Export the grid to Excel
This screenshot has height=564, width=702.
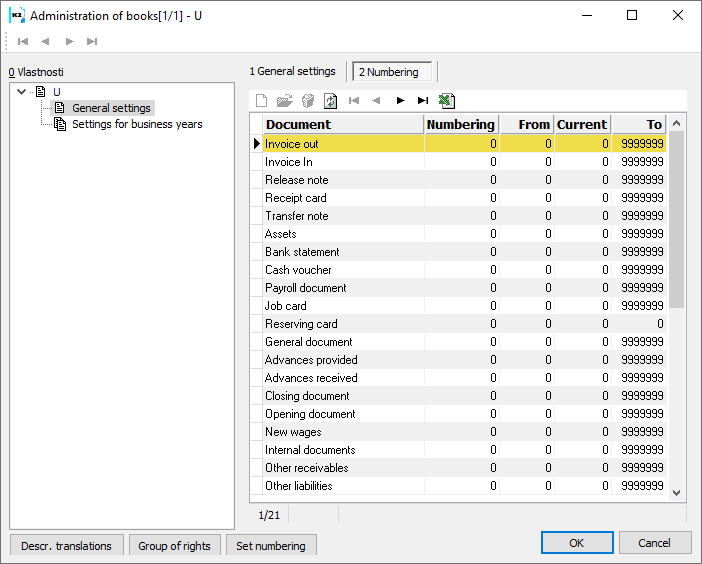click(x=446, y=100)
